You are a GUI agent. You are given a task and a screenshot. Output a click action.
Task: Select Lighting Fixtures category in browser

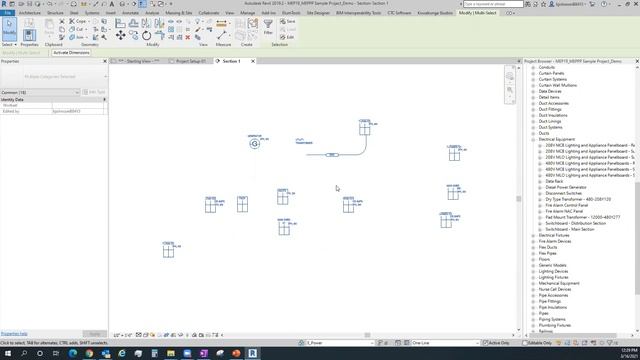click(x=553, y=278)
